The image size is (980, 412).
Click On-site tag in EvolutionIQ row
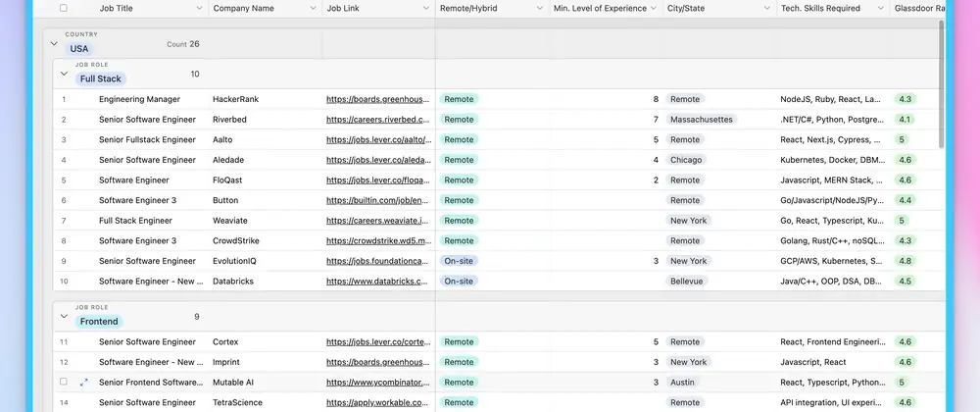[x=458, y=261]
